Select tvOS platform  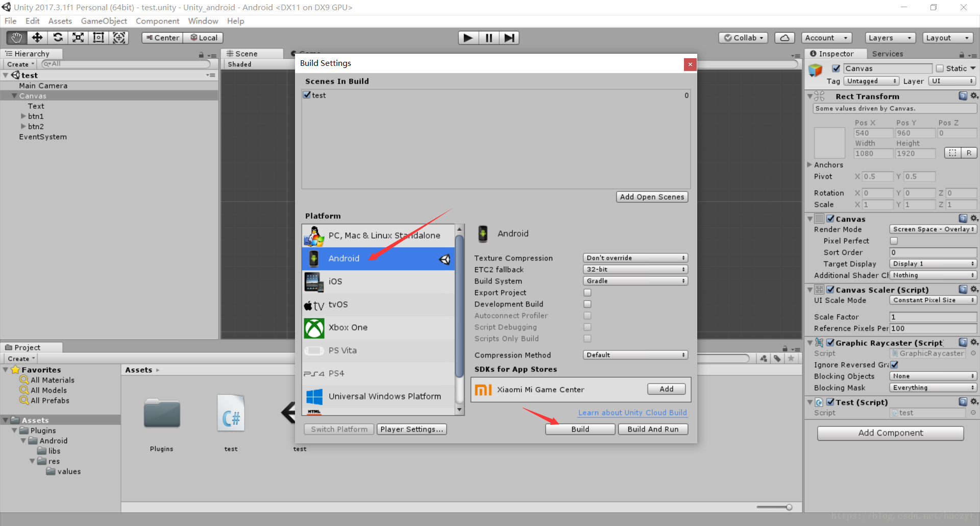378,304
